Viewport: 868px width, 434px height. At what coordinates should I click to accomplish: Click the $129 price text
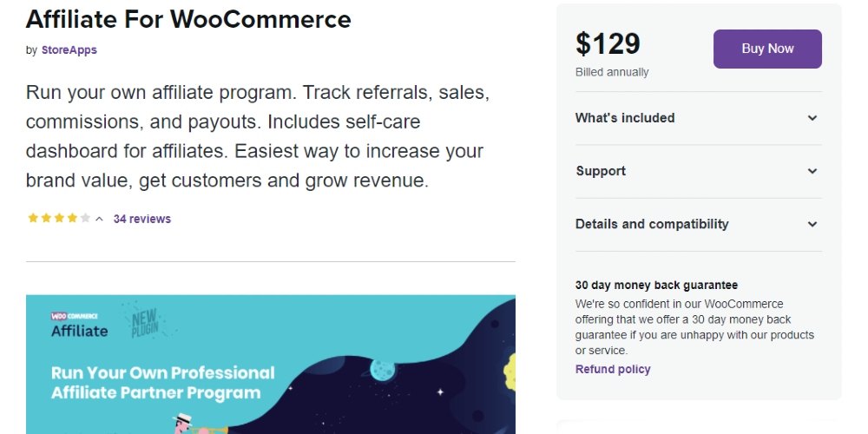click(608, 43)
